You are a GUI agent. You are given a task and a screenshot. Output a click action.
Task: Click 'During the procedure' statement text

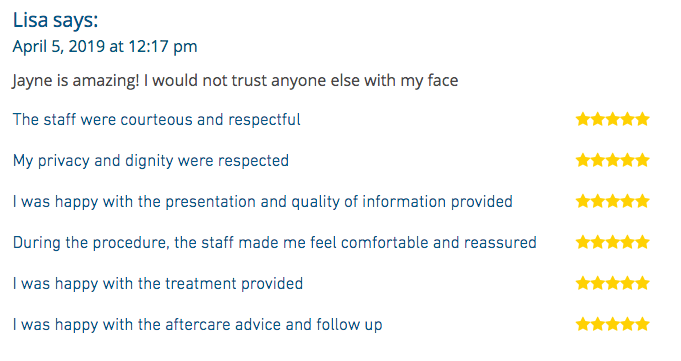coord(274,243)
